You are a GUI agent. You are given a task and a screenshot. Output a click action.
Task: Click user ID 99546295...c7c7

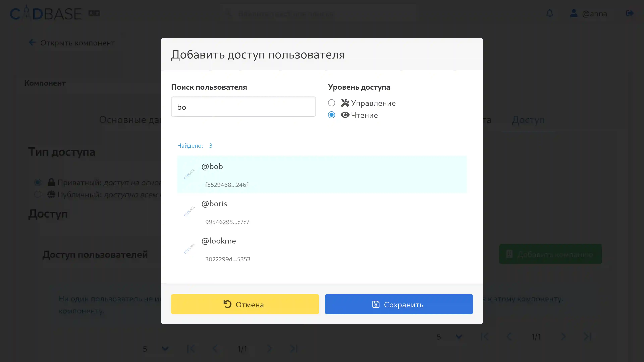pos(227,222)
